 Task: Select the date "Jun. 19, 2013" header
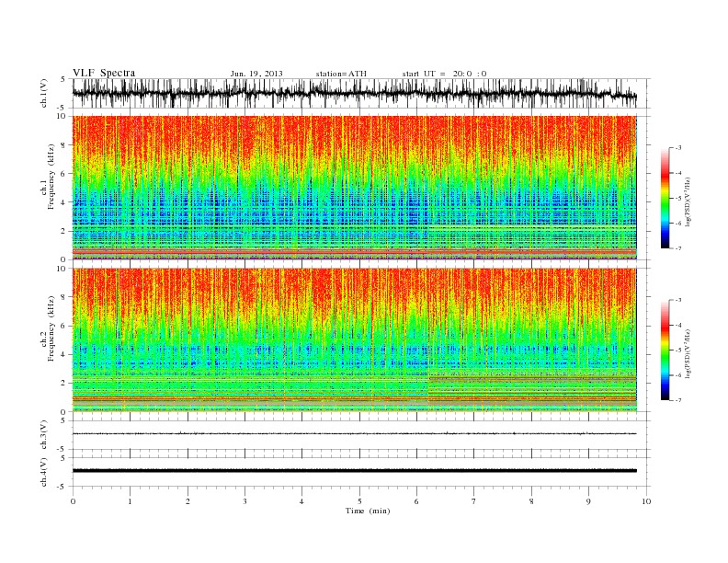click(256, 74)
